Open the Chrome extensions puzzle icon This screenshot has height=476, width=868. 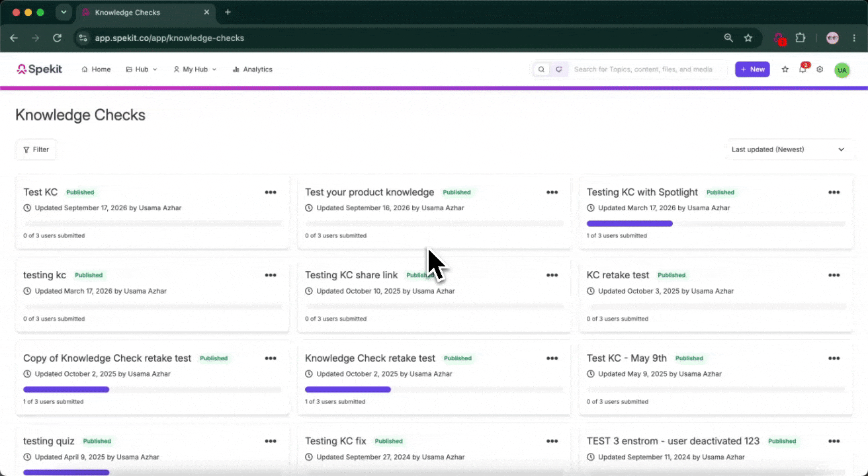click(x=801, y=38)
